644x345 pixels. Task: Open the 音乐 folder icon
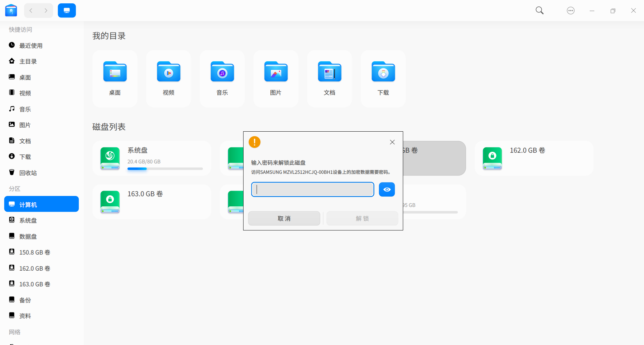pyautogui.click(x=222, y=72)
